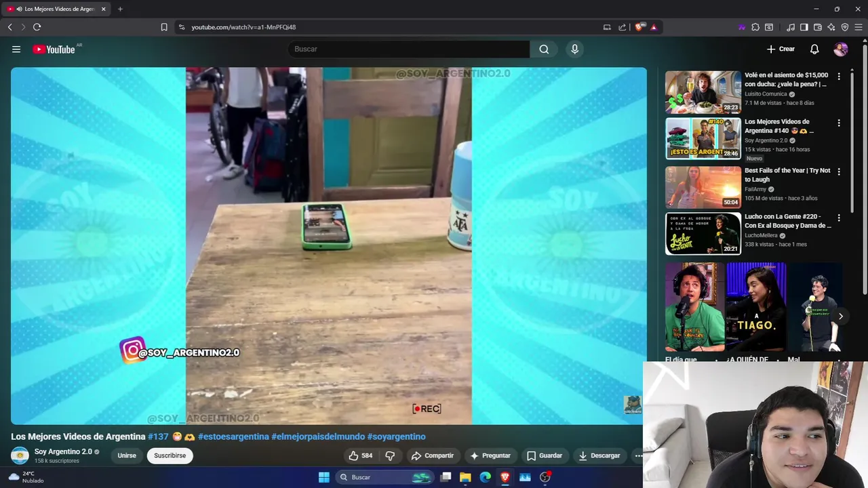
Task: Dislike the video with thumbs down
Action: tap(390, 455)
